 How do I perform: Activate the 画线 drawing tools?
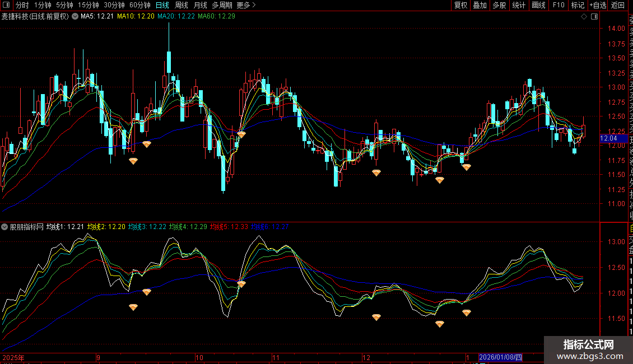pos(538,5)
